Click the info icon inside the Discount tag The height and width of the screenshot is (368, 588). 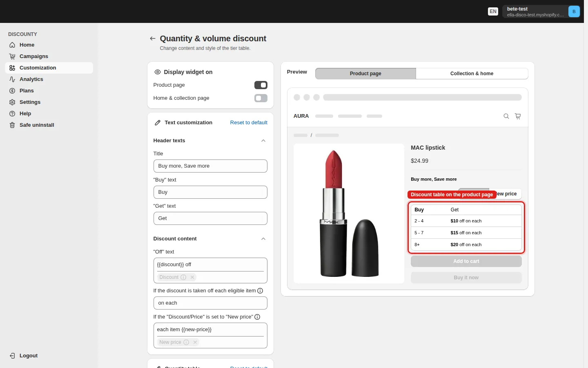click(183, 277)
